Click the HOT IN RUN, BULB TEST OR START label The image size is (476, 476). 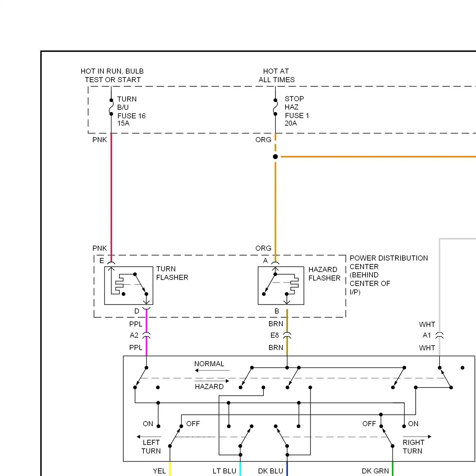coord(112,76)
